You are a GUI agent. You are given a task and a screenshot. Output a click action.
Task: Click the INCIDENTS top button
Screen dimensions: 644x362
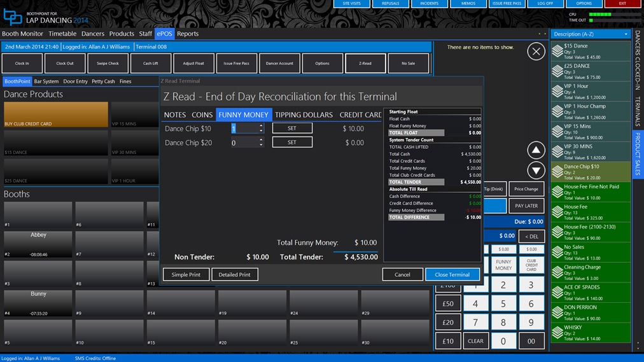pos(429,4)
